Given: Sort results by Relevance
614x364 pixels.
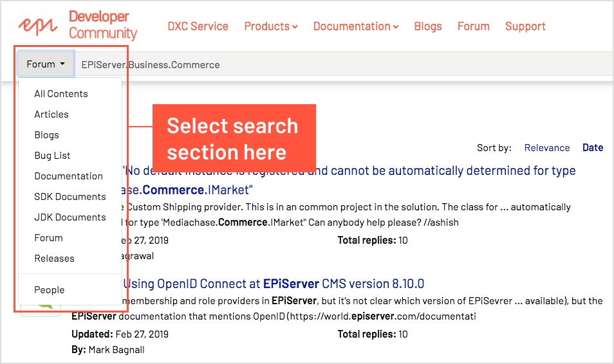Looking at the screenshot, I should 546,148.
